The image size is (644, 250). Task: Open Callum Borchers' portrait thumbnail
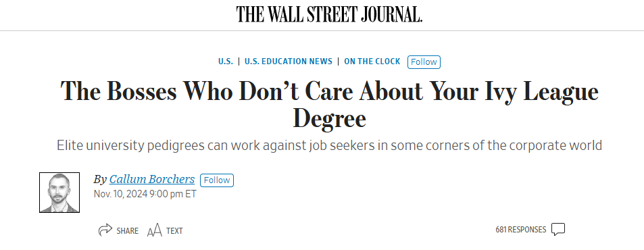tap(59, 193)
